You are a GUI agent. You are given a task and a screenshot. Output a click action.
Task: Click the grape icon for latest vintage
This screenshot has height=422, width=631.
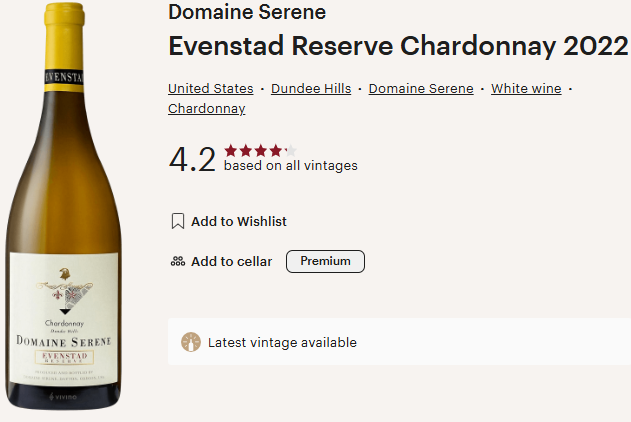point(191,342)
